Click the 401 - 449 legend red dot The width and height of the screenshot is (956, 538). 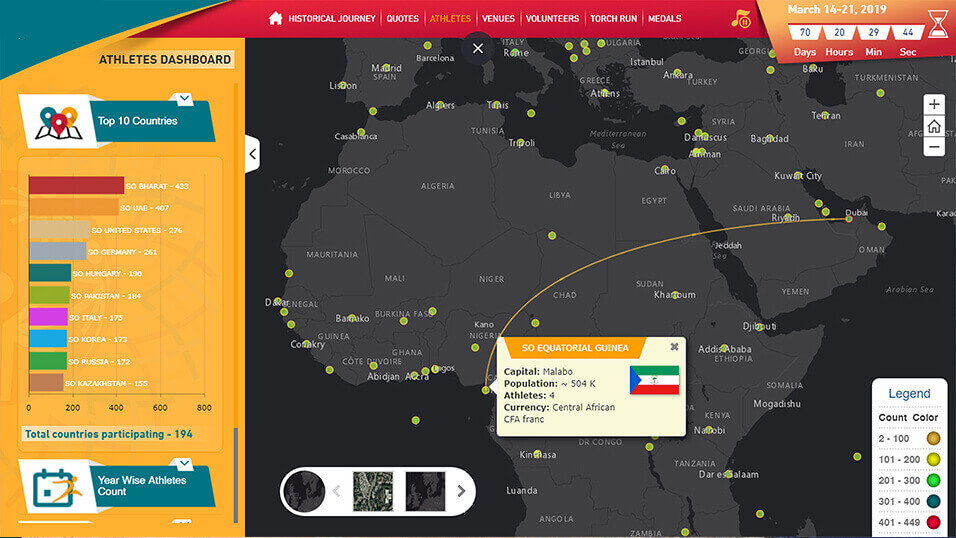[x=933, y=522]
